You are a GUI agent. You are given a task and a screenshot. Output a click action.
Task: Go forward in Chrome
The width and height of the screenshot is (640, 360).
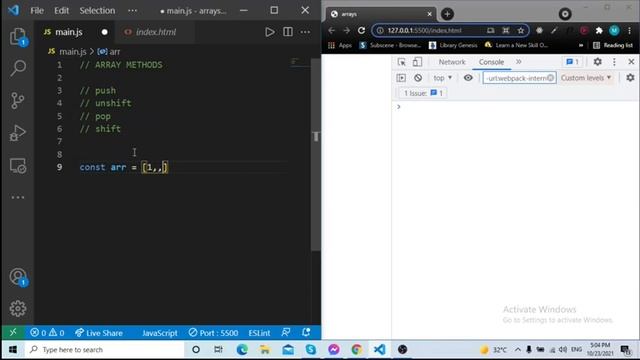(x=347, y=31)
